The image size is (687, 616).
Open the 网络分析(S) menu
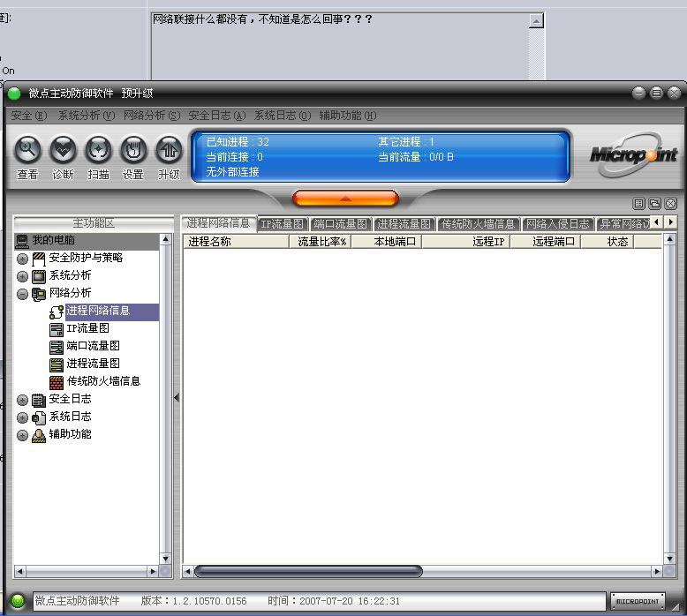[152, 116]
